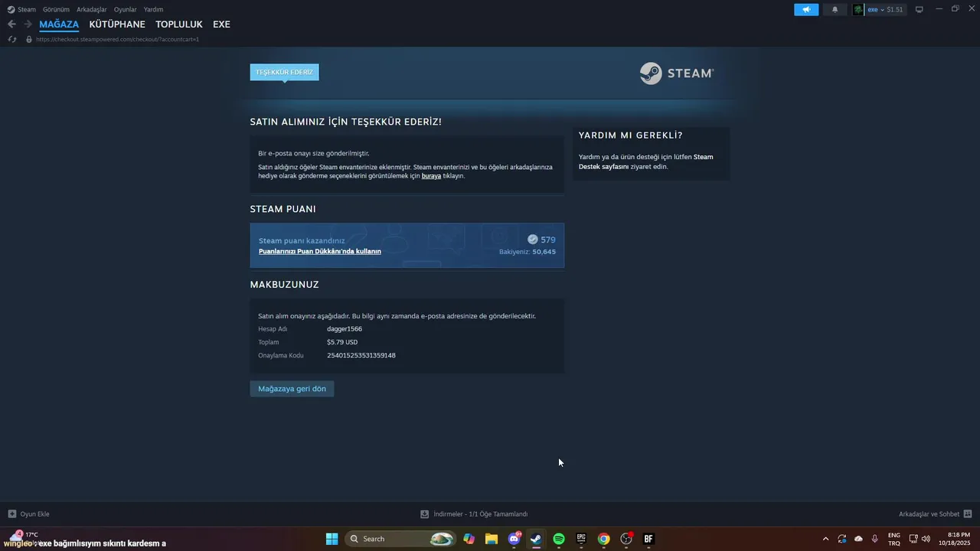Open İndirmeler downloads status
Screen dimensions: 980x551
point(474,514)
